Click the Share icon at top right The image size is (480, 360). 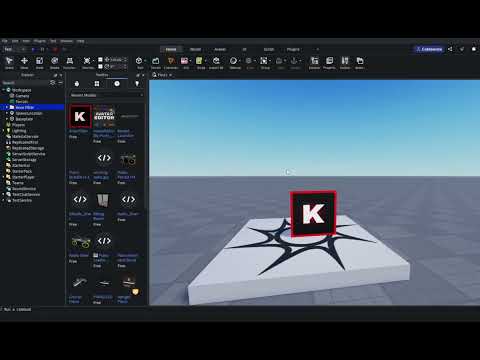pos(450,49)
